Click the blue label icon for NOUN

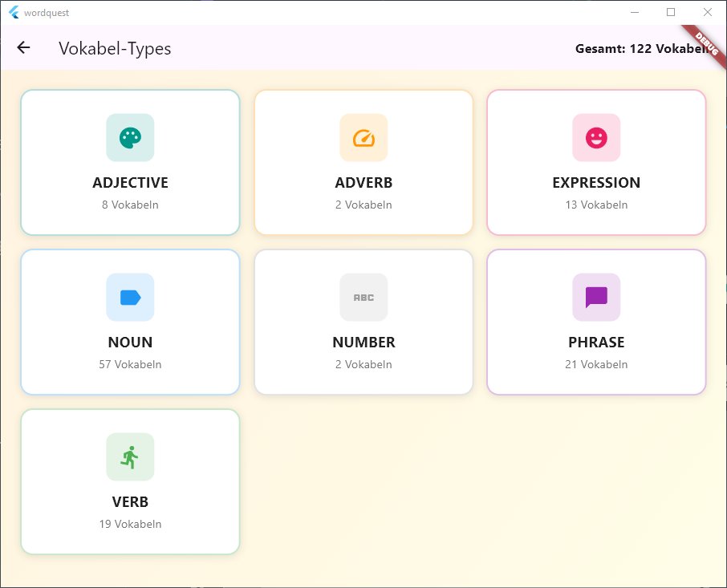point(130,297)
